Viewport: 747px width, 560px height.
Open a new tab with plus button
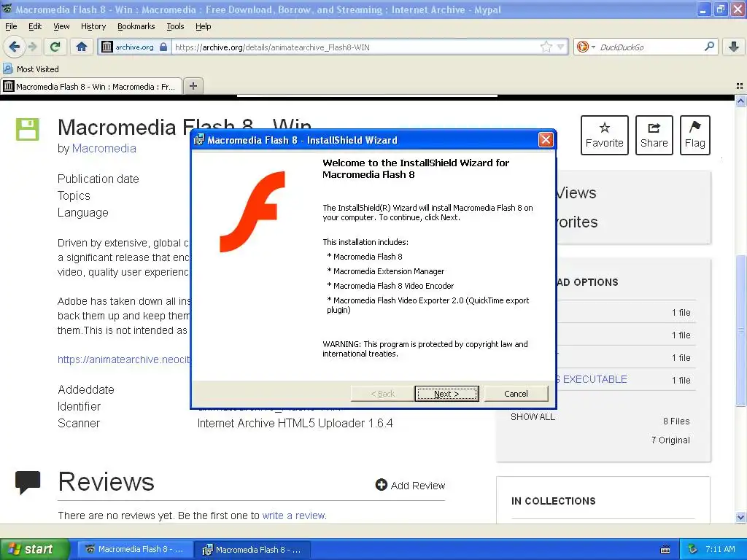tap(193, 86)
